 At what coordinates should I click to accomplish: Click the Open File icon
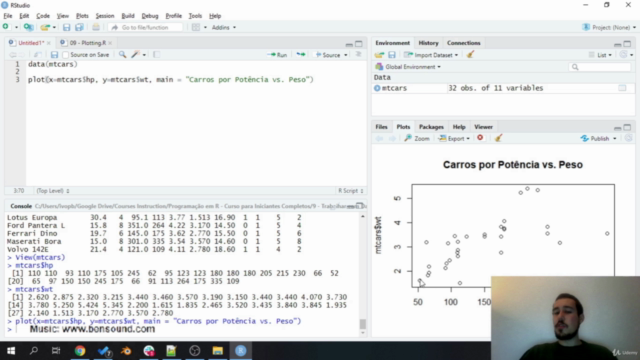[44, 27]
